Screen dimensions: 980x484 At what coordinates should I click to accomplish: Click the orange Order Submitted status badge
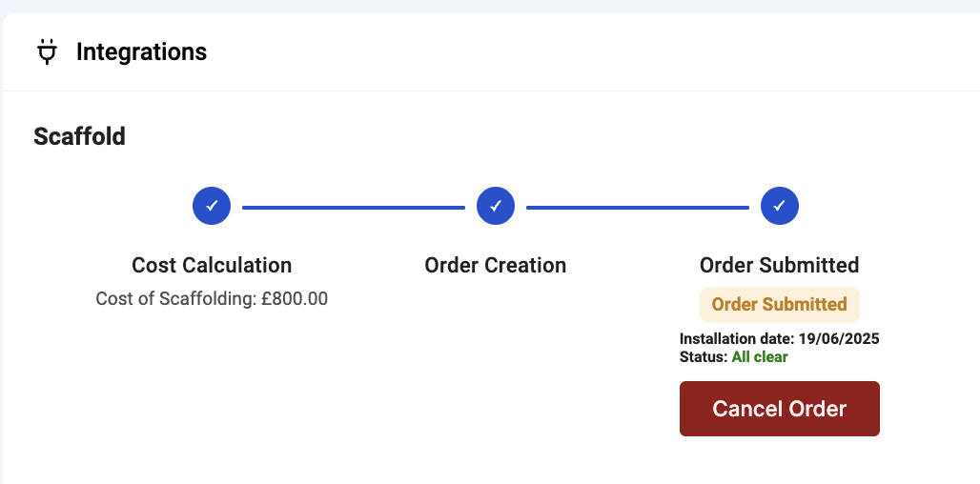780,305
